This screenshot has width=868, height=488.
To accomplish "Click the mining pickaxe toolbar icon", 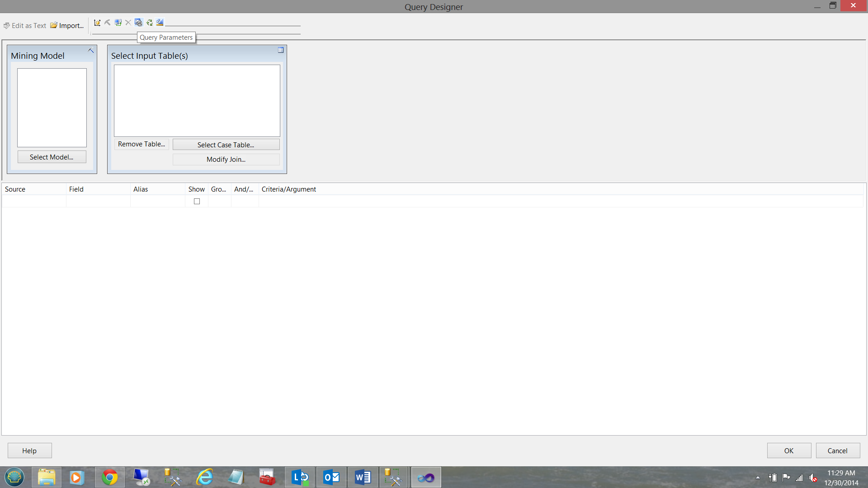I will [107, 23].
